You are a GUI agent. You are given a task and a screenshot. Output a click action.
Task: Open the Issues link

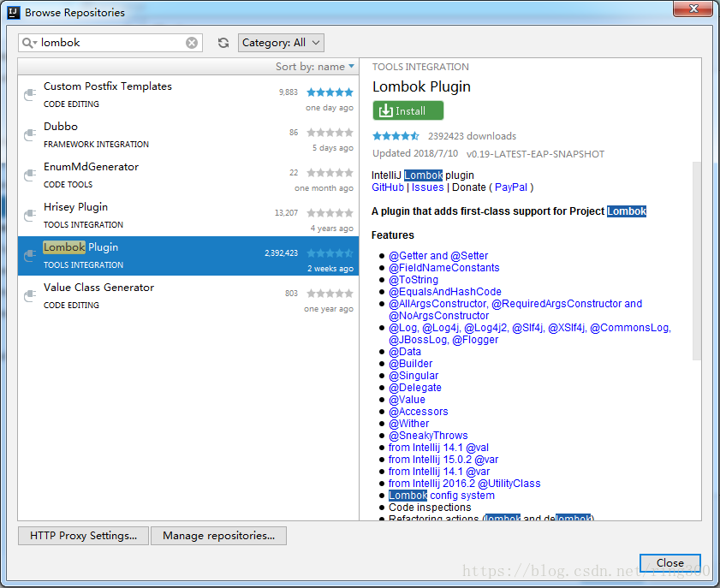point(427,187)
